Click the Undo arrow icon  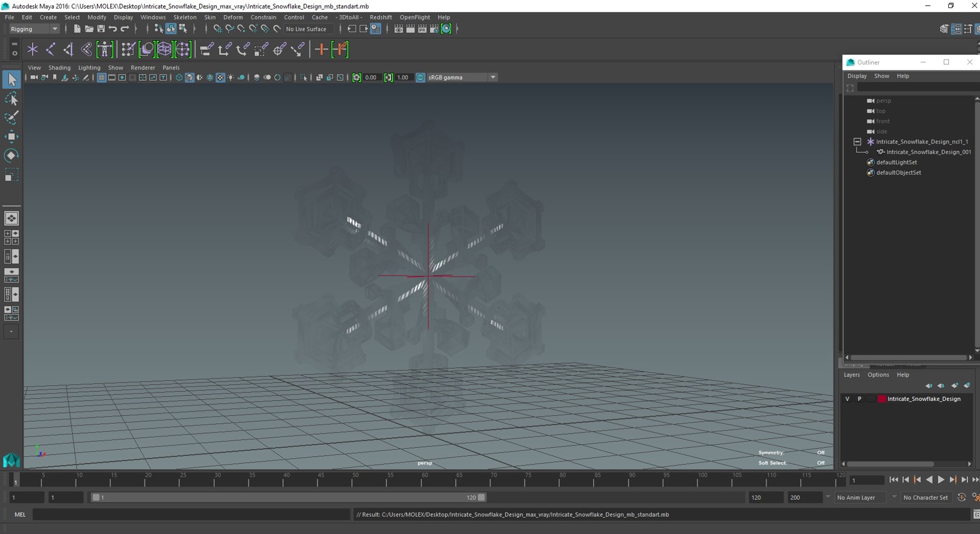[x=113, y=29]
